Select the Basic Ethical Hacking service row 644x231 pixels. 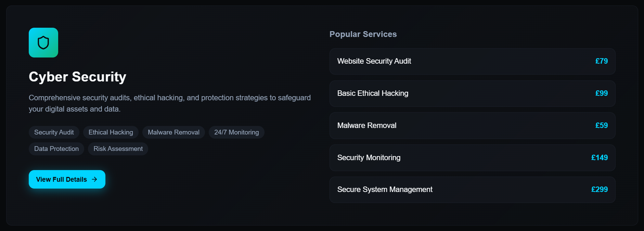click(x=472, y=93)
